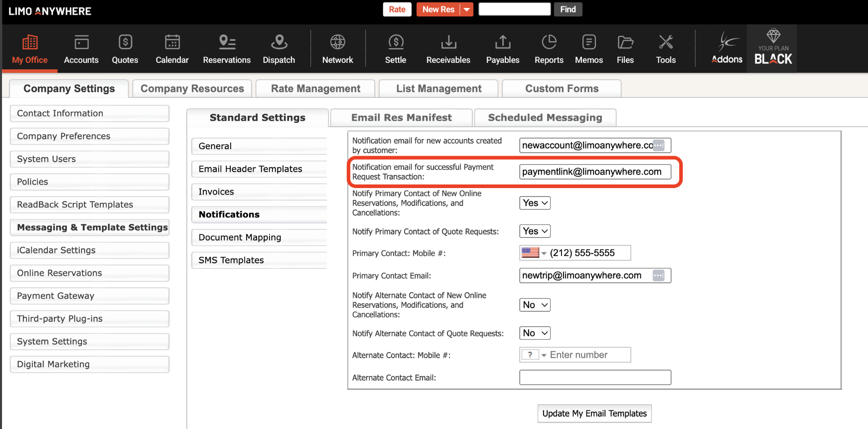868x429 pixels.
Task: Click Update My Email Templates button
Action: tap(594, 414)
